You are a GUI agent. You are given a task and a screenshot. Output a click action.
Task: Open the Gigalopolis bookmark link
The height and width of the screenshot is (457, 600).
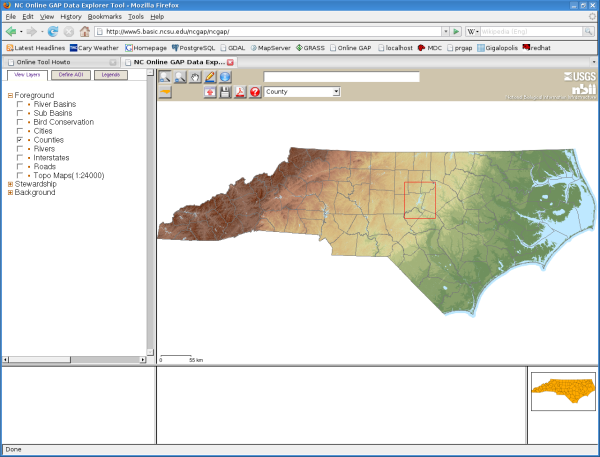[x=497, y=48]
